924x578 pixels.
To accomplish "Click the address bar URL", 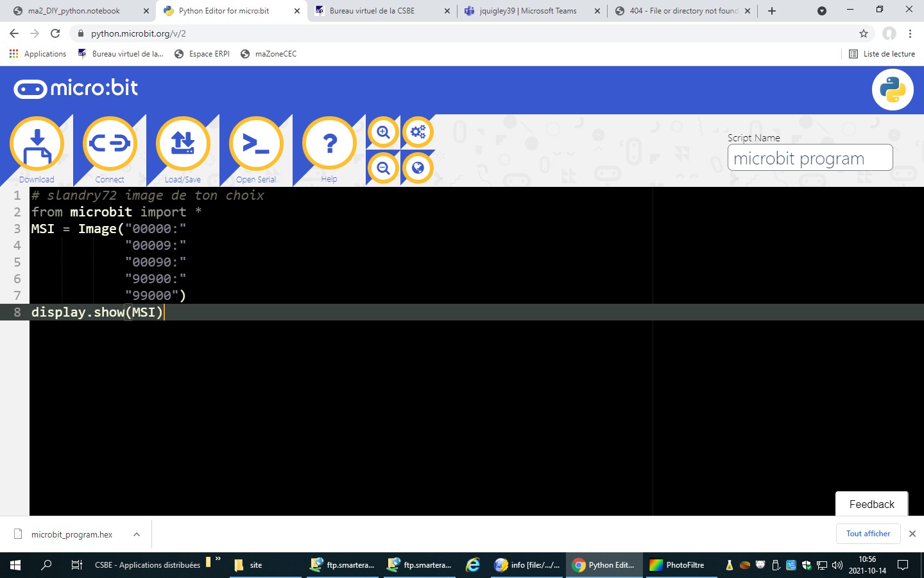I will [x=139, y=33].
